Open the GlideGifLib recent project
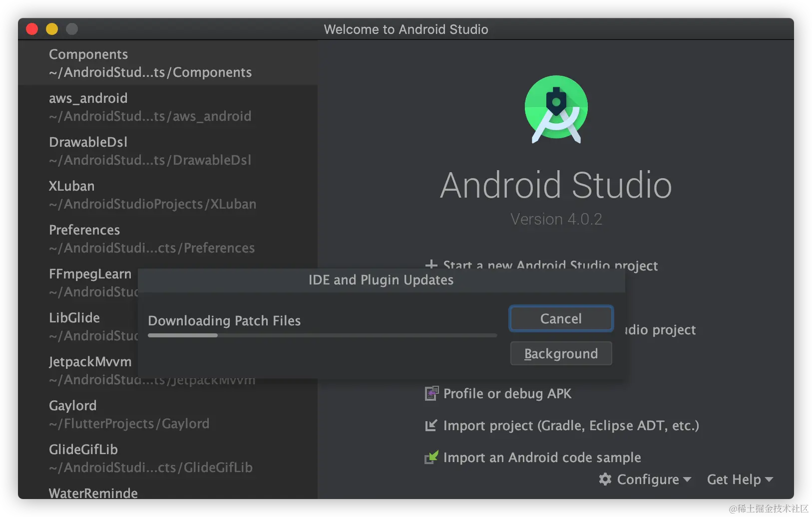 coord(168,458)
